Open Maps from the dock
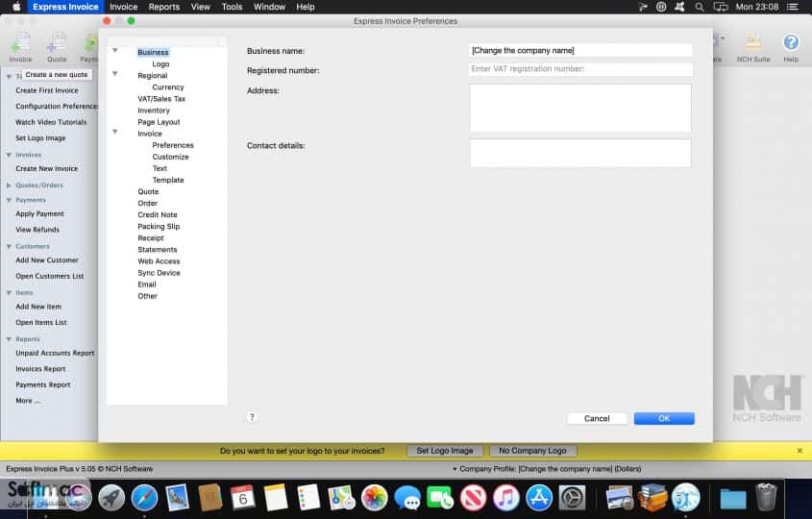The image size is (812, 519). coord(341,498)
